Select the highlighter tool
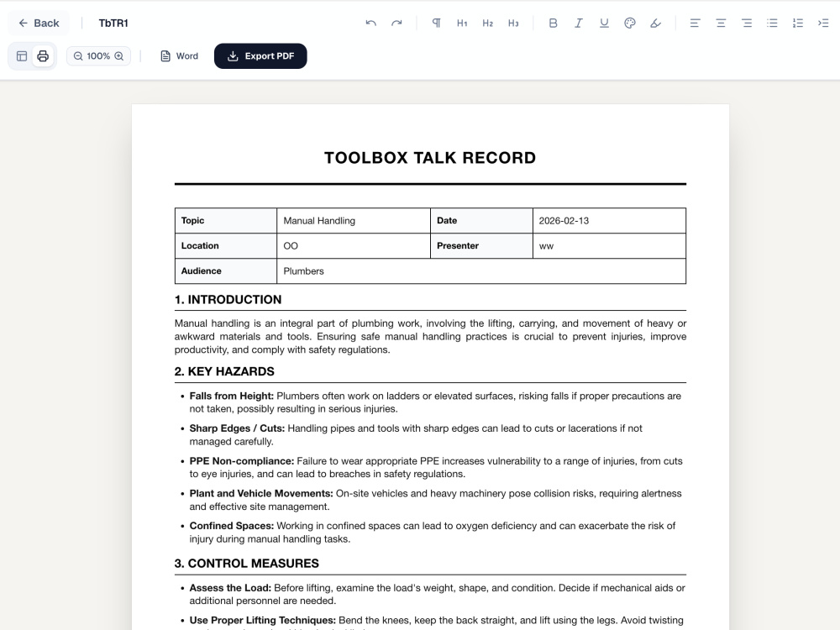This screenshot has width=840, height=630. [656, 23]
